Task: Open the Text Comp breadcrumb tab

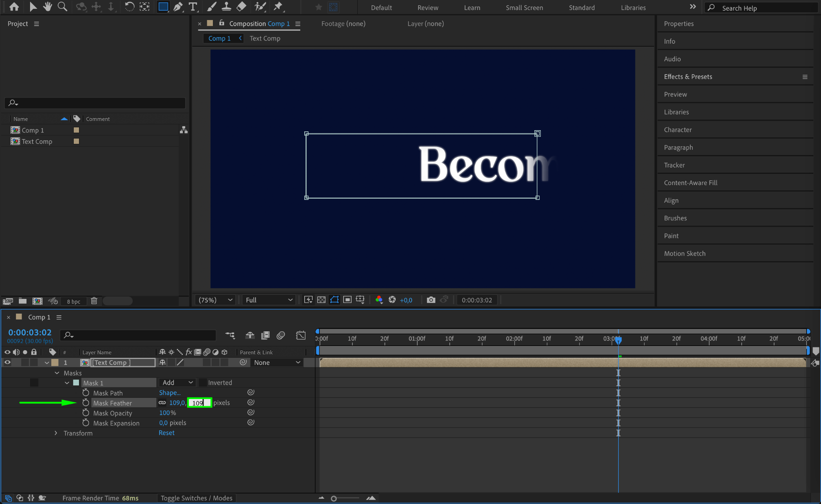Action: click(x=265, y=38)
